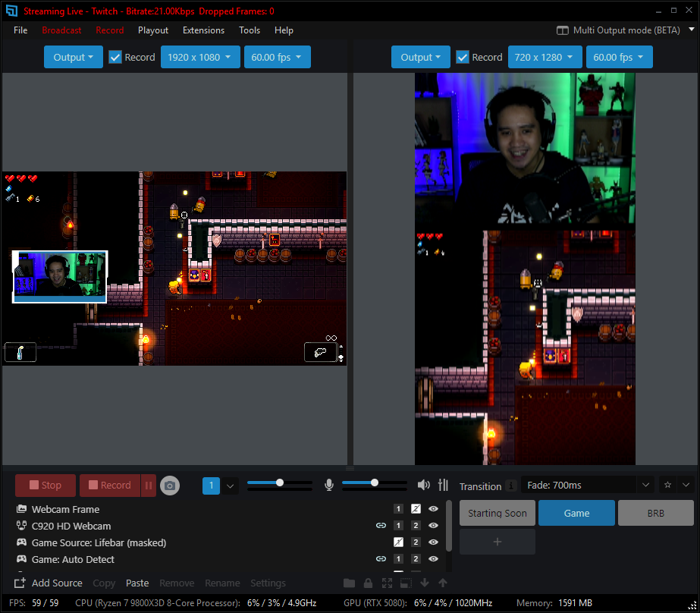This screenshot has width=700, height=613.
Task: Pause the recording with the pause button
Action: (x=149, y=486)
